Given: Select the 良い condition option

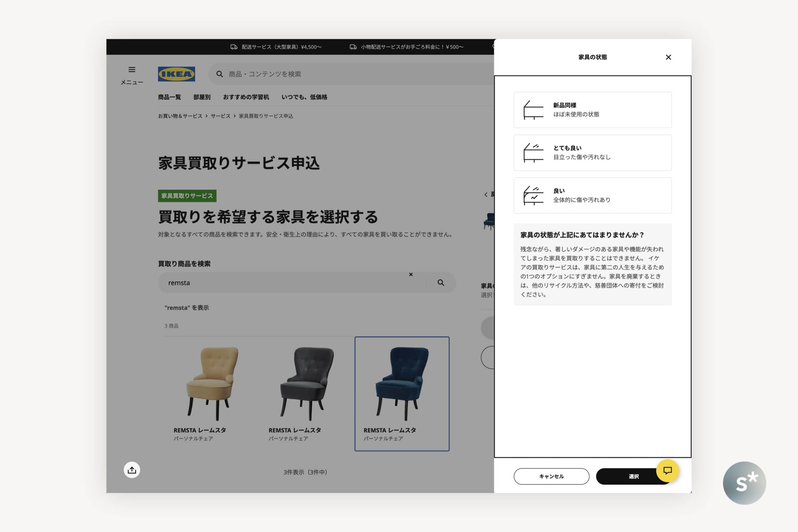Looking at the screenshot, I should (592, 195).
